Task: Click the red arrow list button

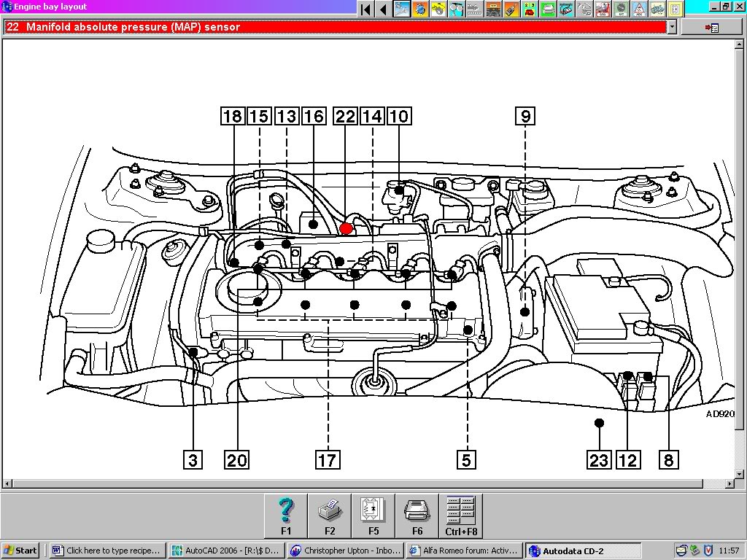Action: [x=711, y=27]
